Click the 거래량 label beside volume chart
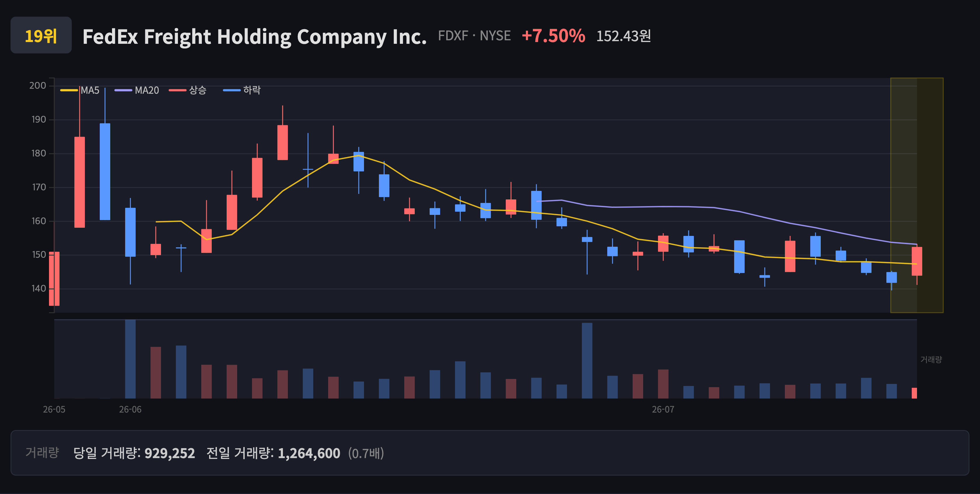 click(x=931, y=359)
